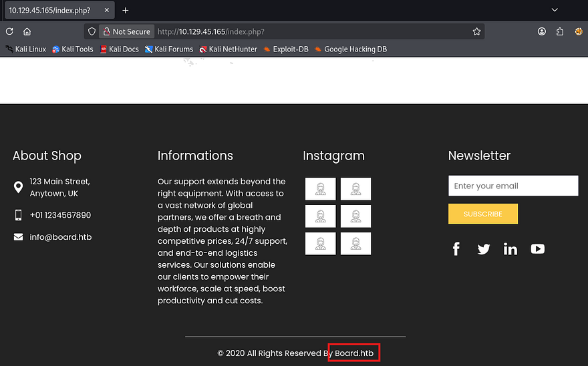Click the Facebook icon in footer

(456, 249)
